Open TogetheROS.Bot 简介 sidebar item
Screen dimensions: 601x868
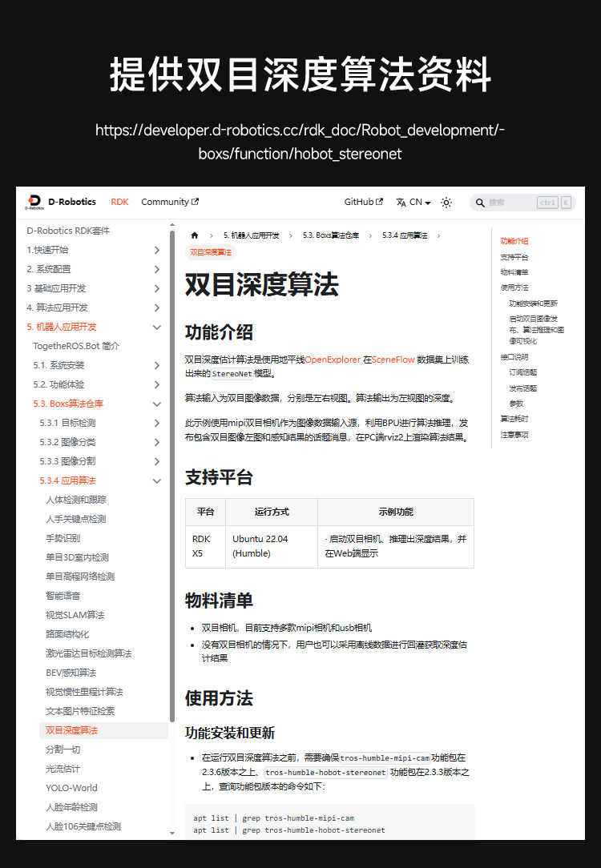76,346
